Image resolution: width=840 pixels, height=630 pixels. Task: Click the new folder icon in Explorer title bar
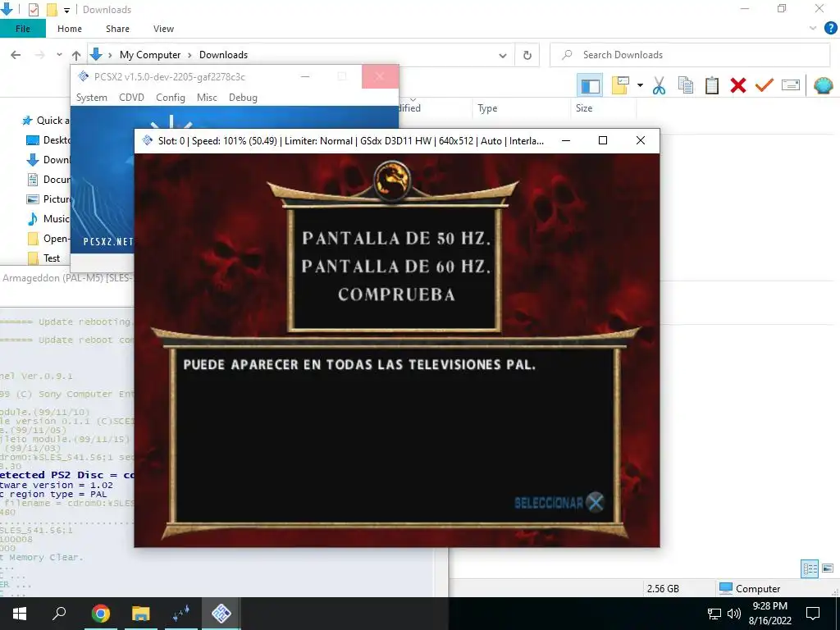(x=52, y=10)
